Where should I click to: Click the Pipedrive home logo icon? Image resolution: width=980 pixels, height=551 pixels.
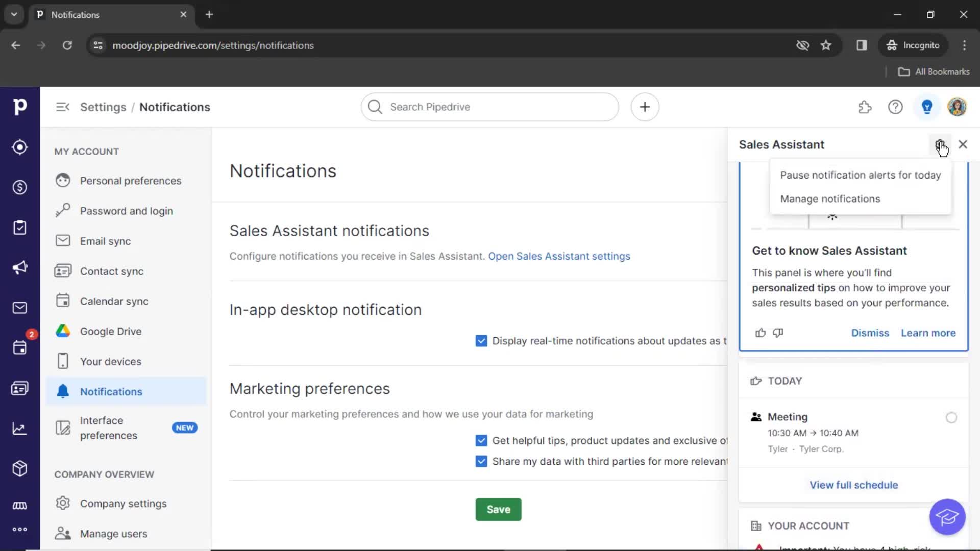(x=19, y=106)
